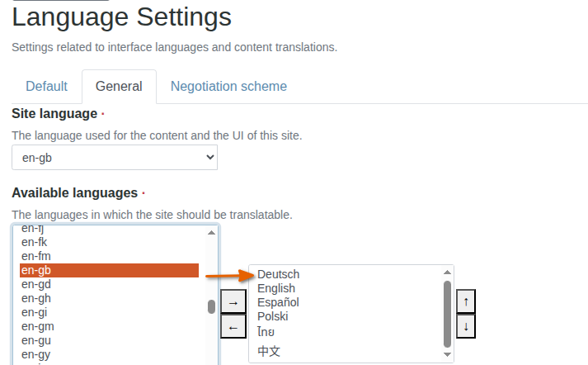Open the Site language dropdown

[115, 157]
